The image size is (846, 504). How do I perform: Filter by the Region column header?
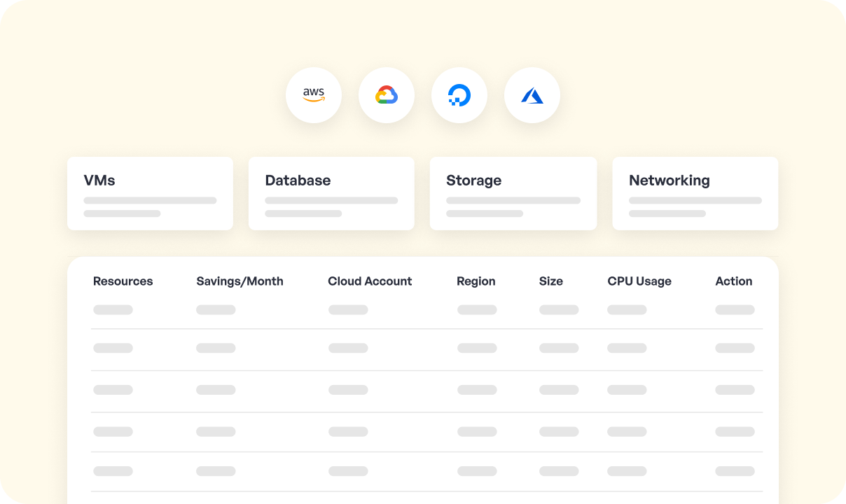point(476,281)
